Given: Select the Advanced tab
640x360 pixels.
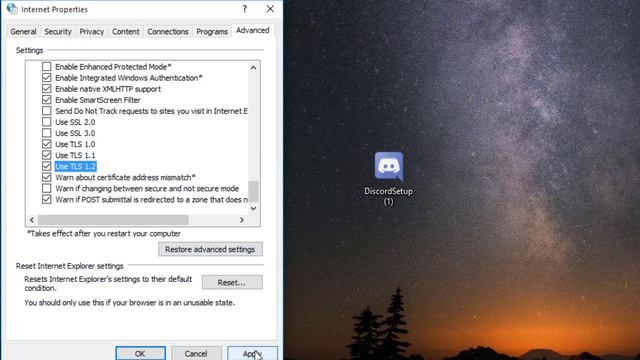Looking at the screenshot, I should (x=253, y=30).
